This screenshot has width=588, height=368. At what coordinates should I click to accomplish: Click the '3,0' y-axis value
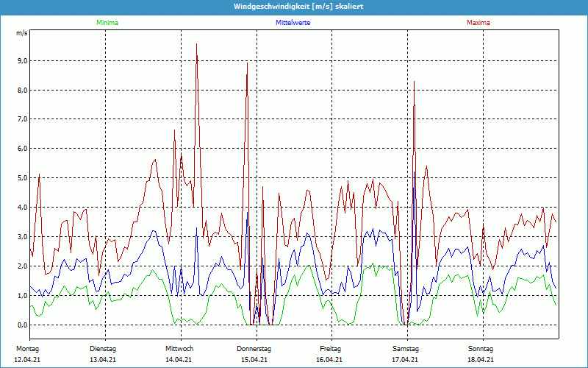[x=22, y=236]
